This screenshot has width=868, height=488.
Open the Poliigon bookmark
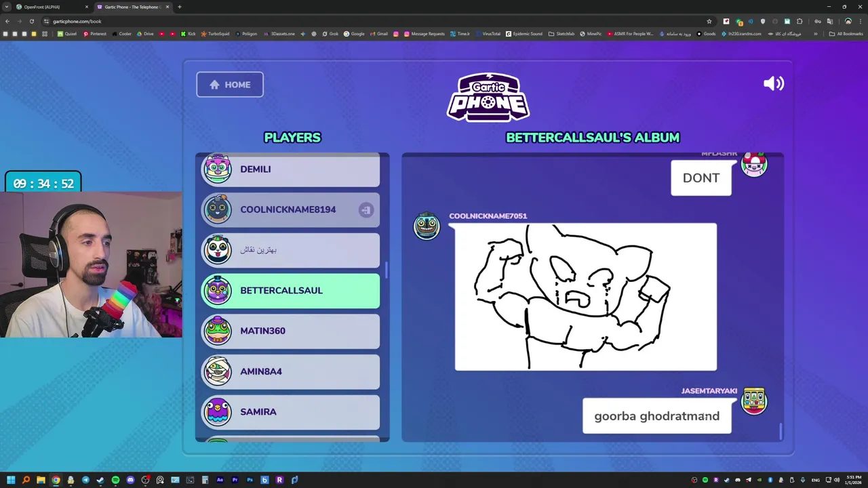(246, 33)
